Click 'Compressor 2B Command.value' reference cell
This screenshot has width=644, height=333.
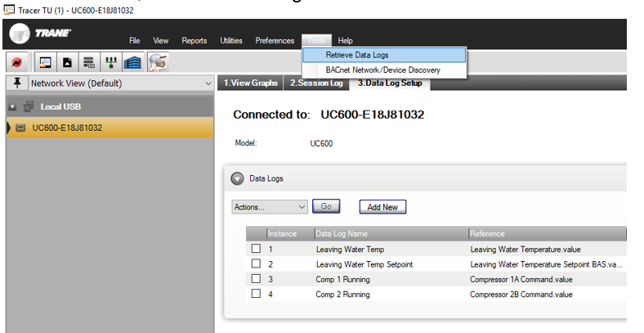click(x=521, y=295)
